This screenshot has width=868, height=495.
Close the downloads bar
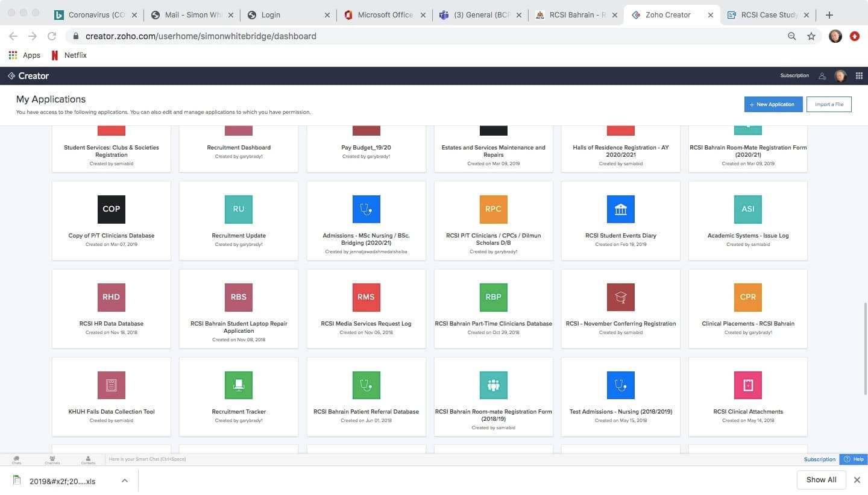tap(857, 480)
